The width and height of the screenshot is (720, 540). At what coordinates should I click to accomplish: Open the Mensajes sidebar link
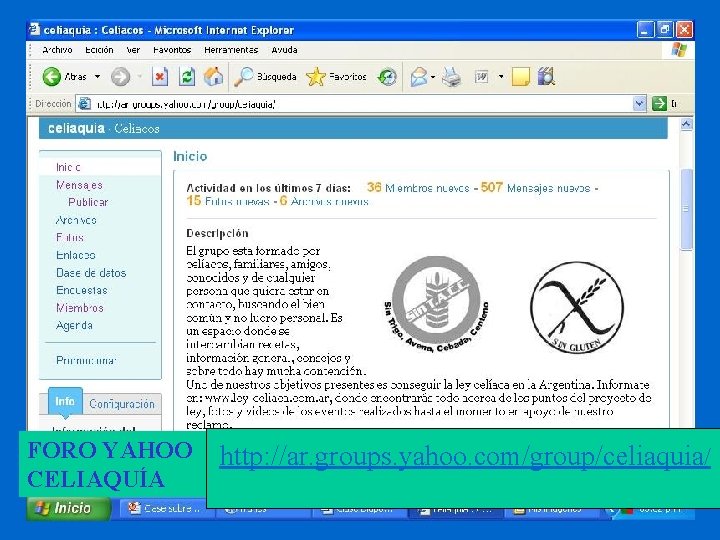tap(79, 185)
